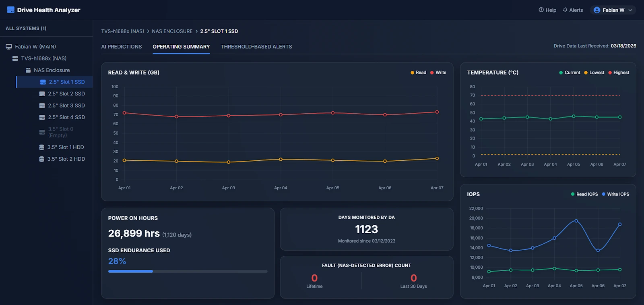Screen dimensions: 644x305
Task: Click the NAS ENCLOSURE breadcrumb link
Action: pos(172,31)
